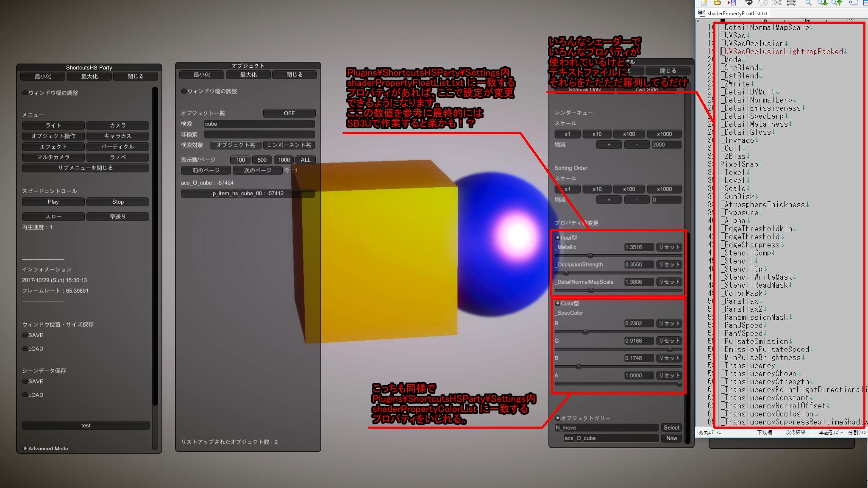
Task: Collapse the float型 property section
Action: (x=558, y=238)
